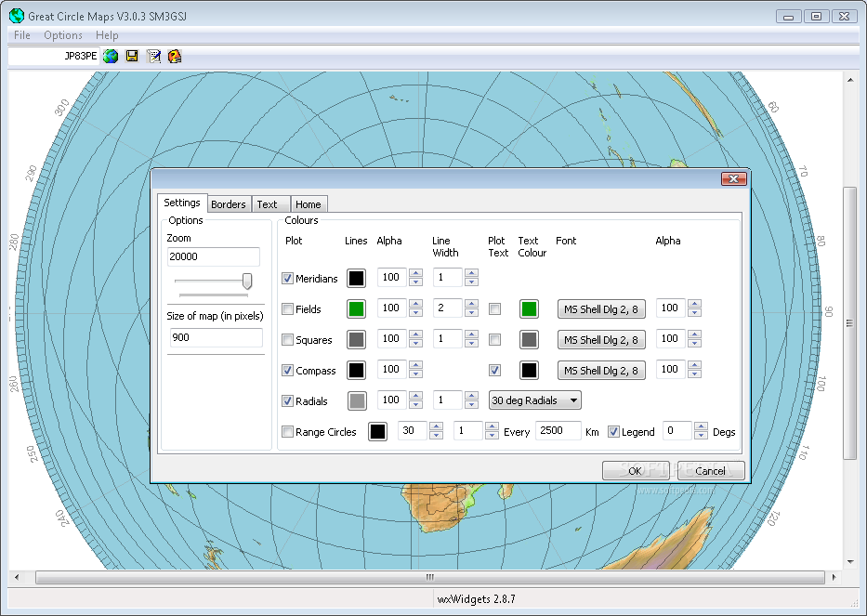Enable the Range Circles checkbox

click(287, 431)
